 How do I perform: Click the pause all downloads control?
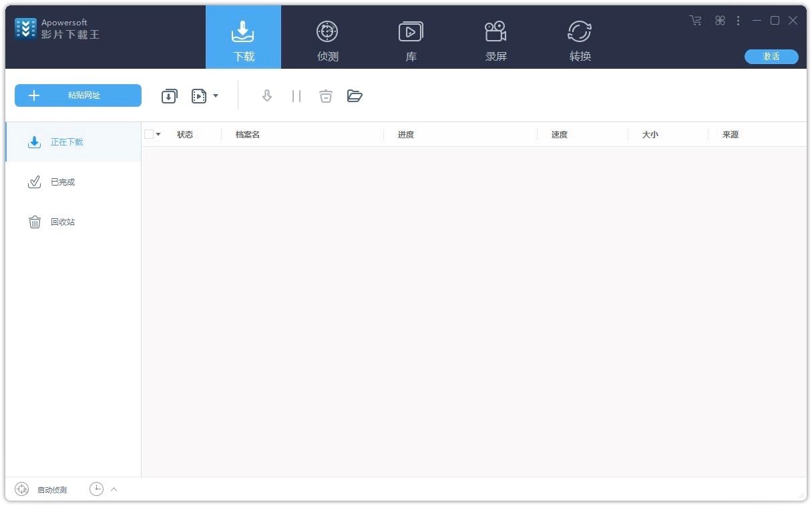(x=296, y=95)
